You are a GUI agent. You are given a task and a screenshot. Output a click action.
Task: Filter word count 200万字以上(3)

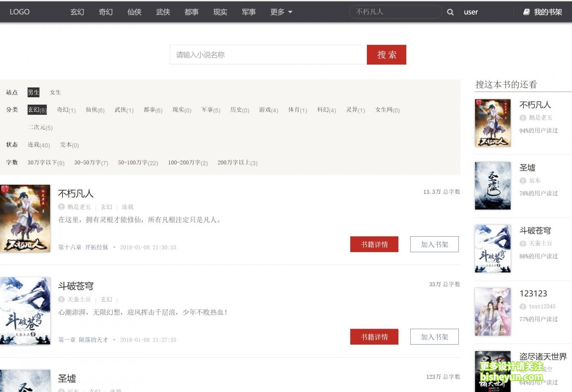[237, 163]
